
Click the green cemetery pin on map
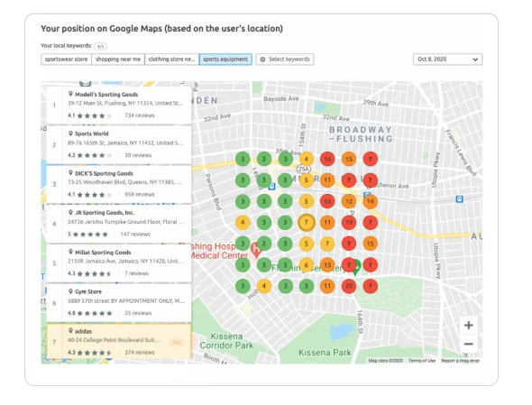356,267
